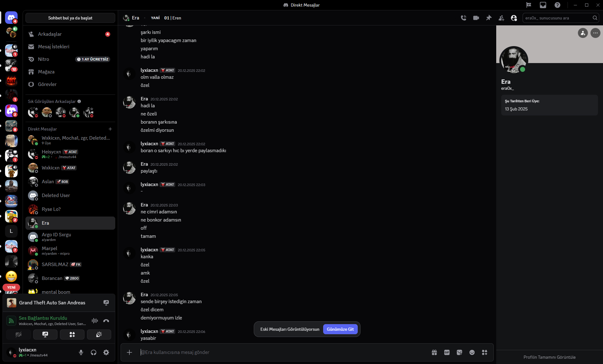
Task: Toggle headphone deafen
Action: [94, 352]
